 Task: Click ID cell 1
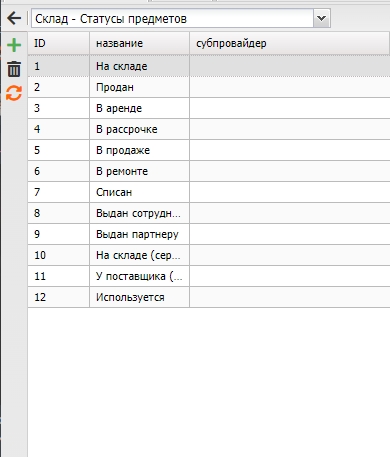click(59, 66)
